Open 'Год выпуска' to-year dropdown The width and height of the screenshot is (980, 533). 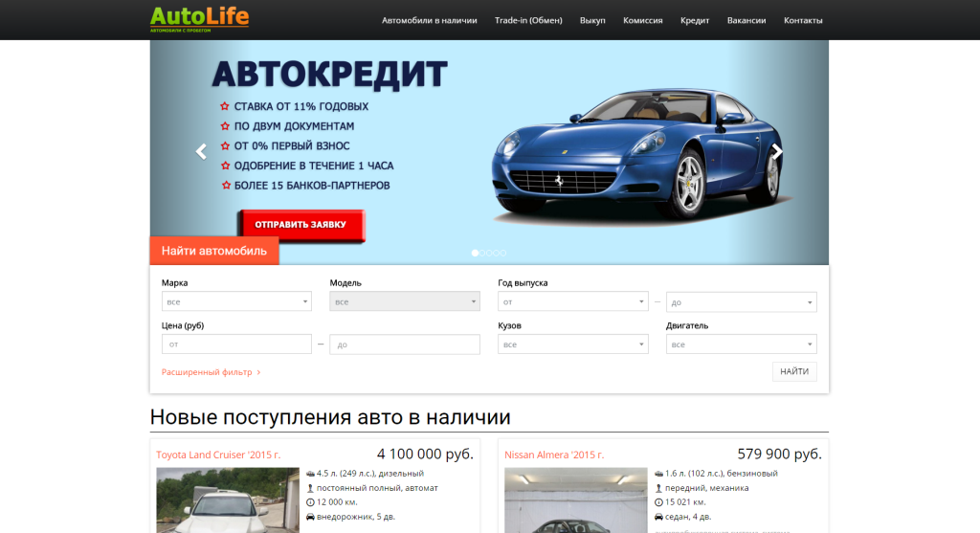pos(742,302)
